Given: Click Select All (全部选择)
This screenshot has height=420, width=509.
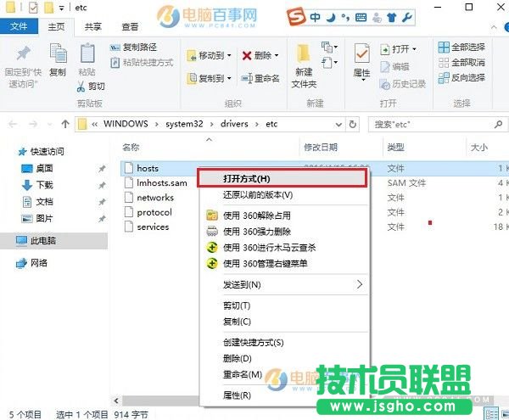Looking at the screenshot, I should click(461, 48).
